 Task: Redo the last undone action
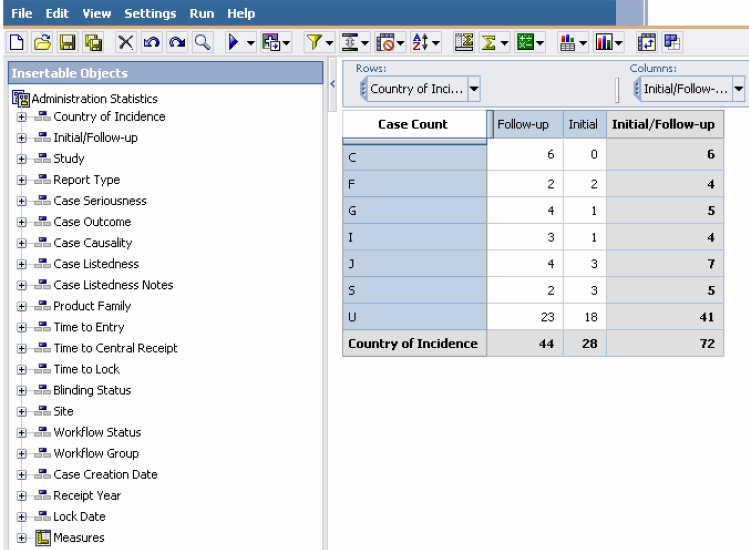(x=177, y=43)
